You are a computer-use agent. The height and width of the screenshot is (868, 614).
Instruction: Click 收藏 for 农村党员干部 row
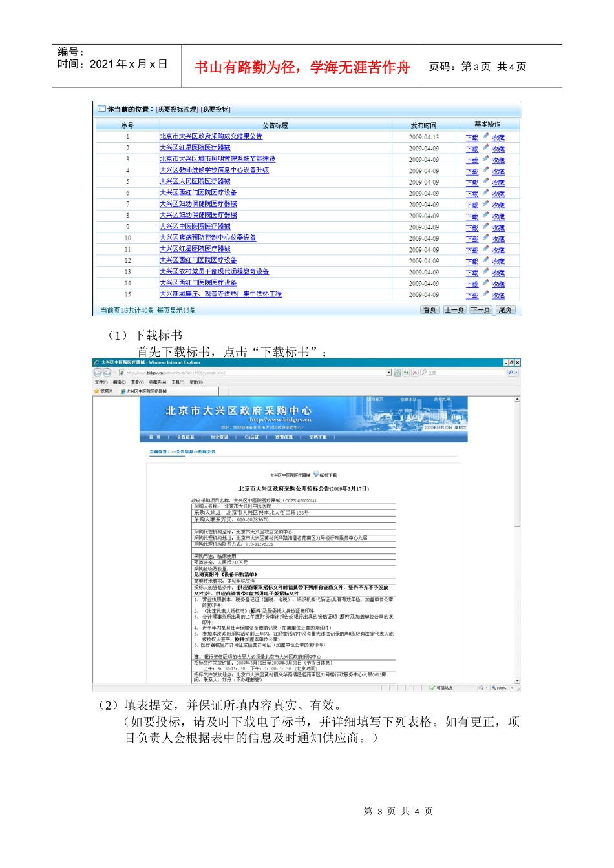coord(498,273)
